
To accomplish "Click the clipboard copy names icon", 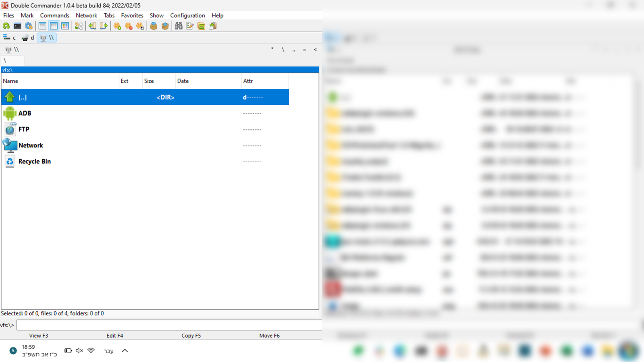I will [x=213, y=26].
